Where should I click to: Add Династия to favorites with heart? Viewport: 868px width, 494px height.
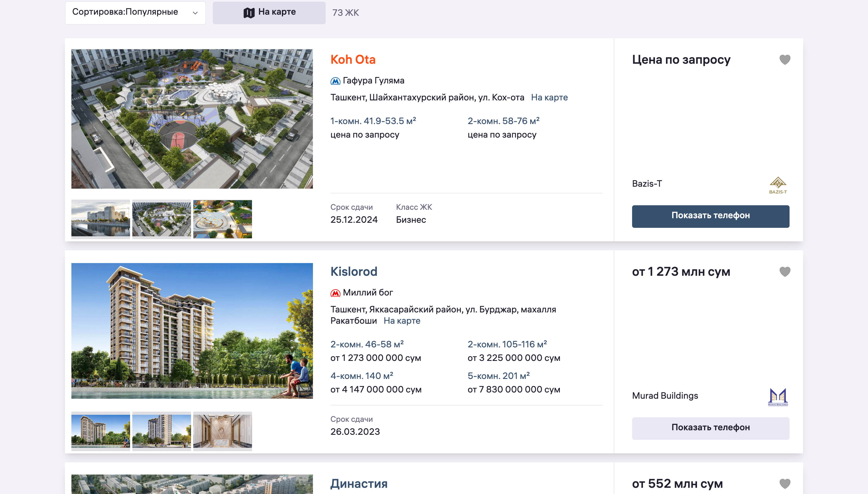[x=785, y=484]
